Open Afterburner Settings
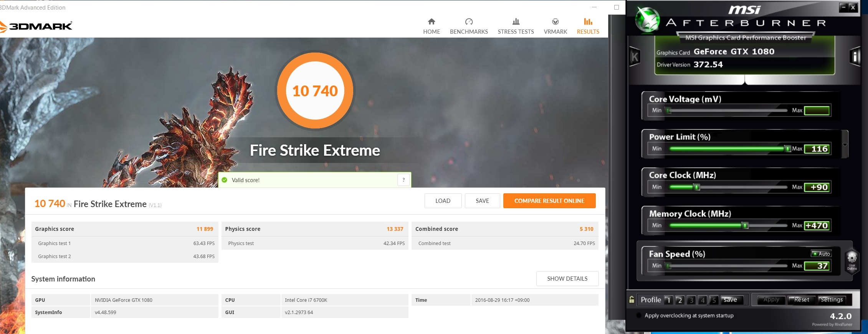 (832, 300)
